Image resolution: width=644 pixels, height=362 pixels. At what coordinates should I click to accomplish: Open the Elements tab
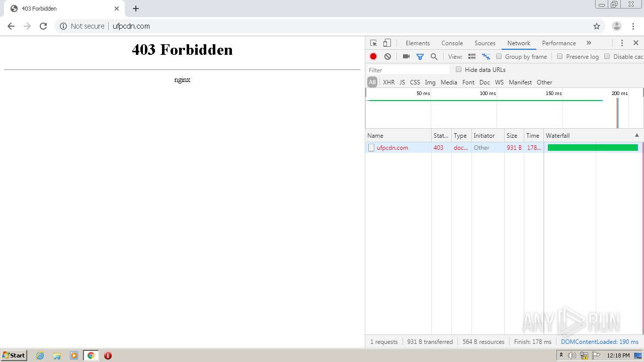pyautogui.click(x=418, y=43)
